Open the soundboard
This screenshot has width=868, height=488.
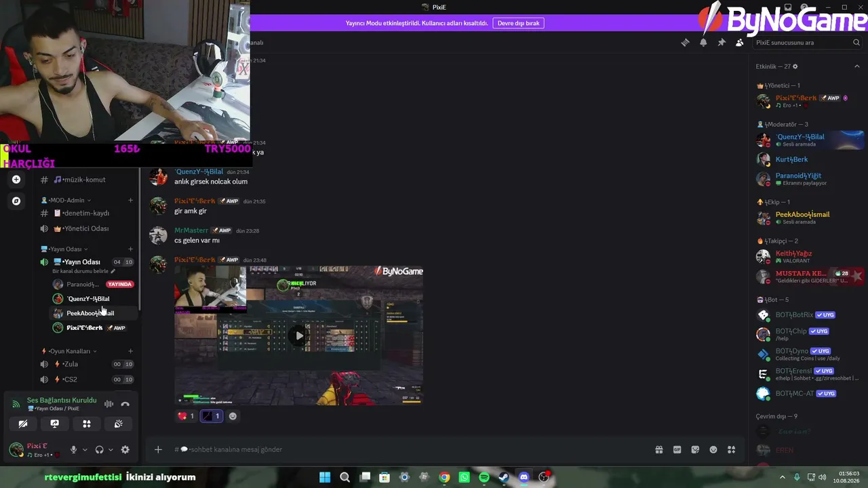[x=118, y=424]
